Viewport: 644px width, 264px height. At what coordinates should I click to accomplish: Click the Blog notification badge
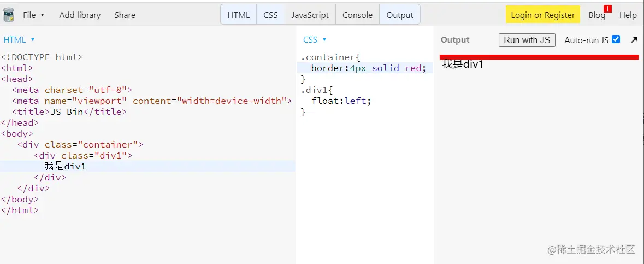[607, 9]
